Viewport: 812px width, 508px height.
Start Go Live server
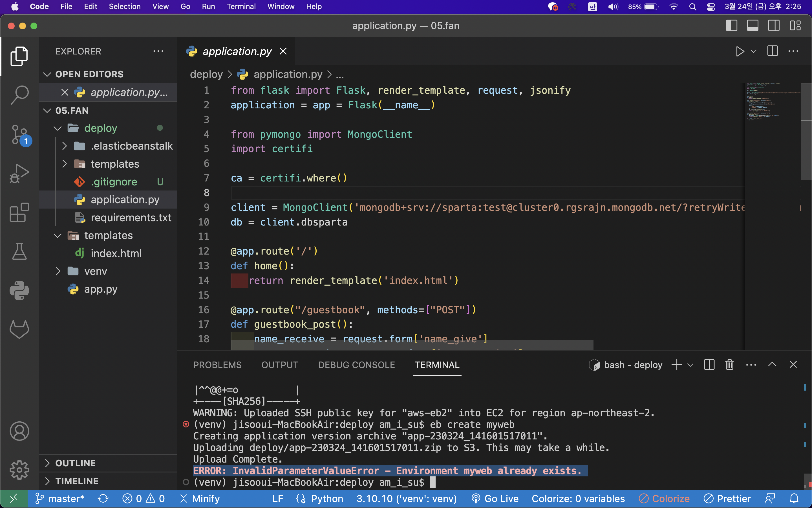tap(495, 499)
